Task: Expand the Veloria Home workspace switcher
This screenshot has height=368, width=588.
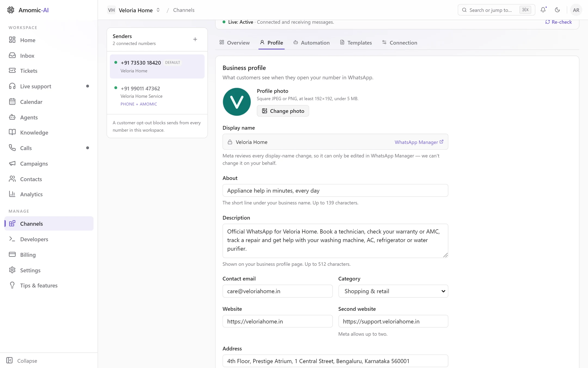Action: point(134,10)
